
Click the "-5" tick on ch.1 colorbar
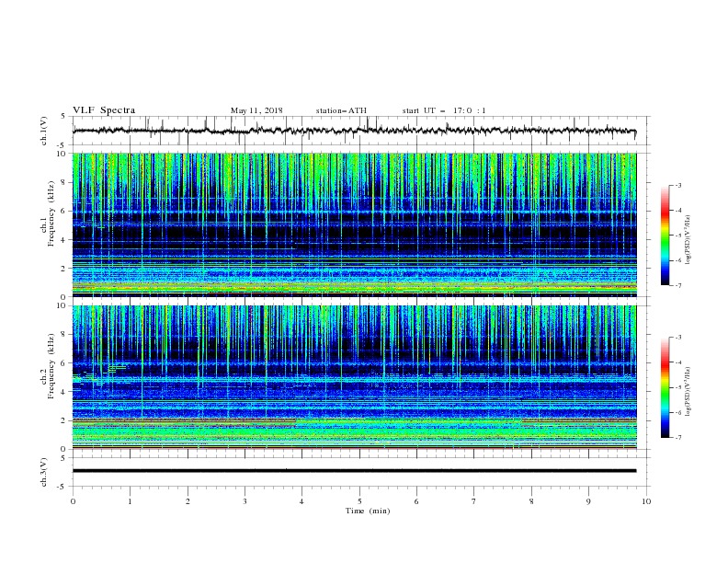pyautogui.click(x=677, y=236)
